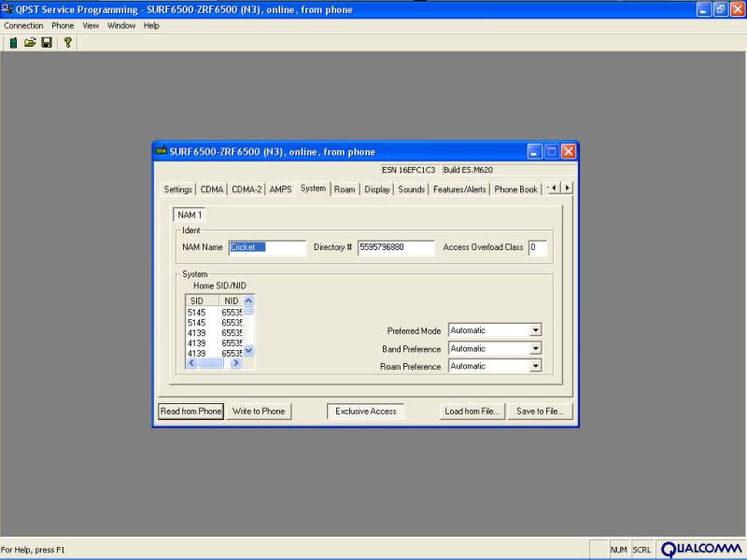
Task: Select the System tab
Action: point(313,189)
